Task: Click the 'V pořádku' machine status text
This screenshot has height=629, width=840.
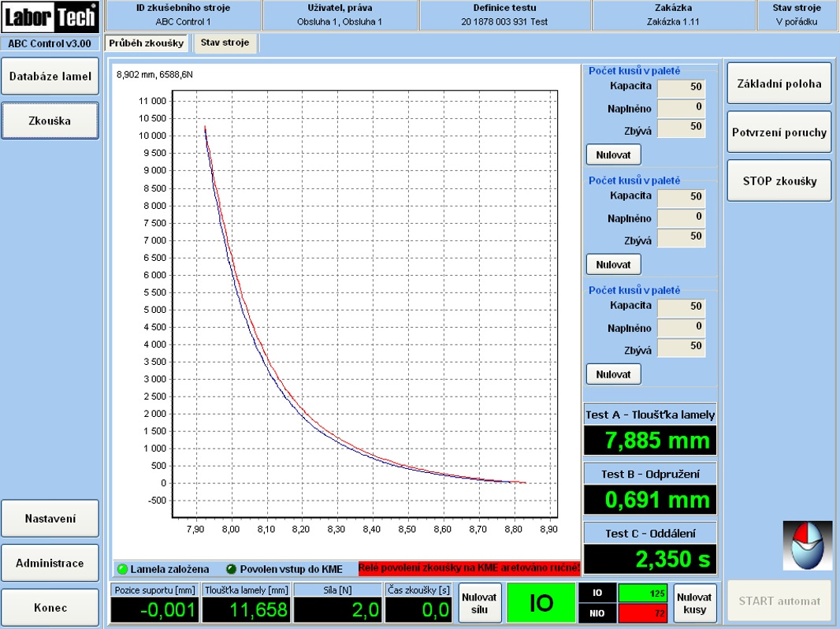Action: pyautogui.click(x=797, y=22)
